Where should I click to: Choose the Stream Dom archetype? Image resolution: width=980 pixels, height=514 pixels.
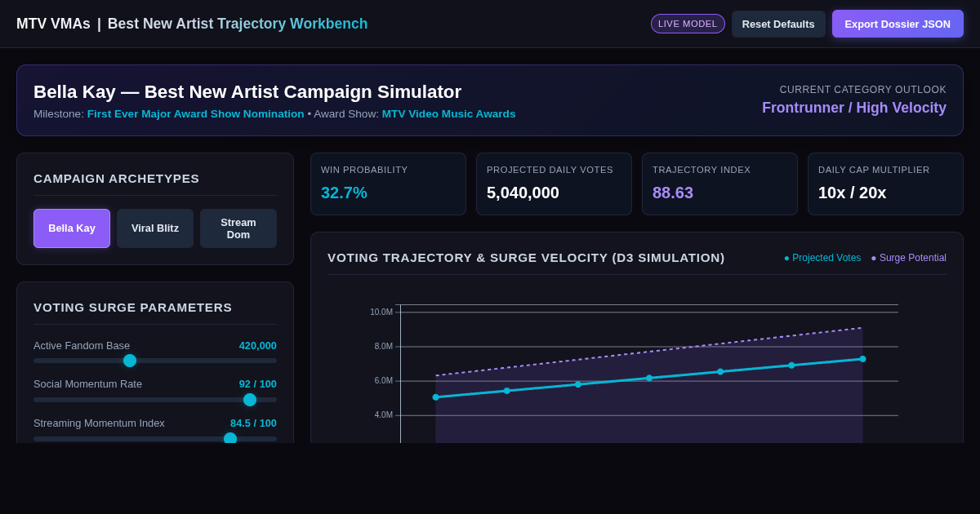[x=238, y=228]
